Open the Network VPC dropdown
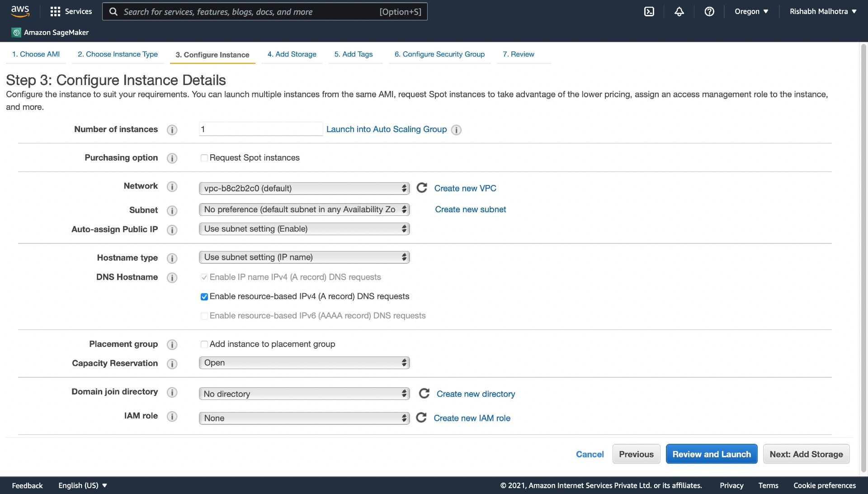 (304, 188)
